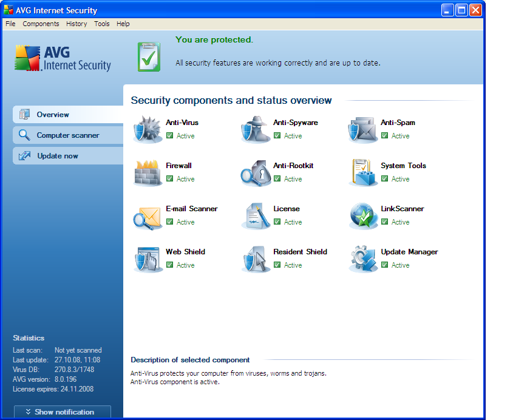The width and height of the screenshot is (530, 420).
Task: Select the Resident Shield icon
Action: tap(256, 259)
